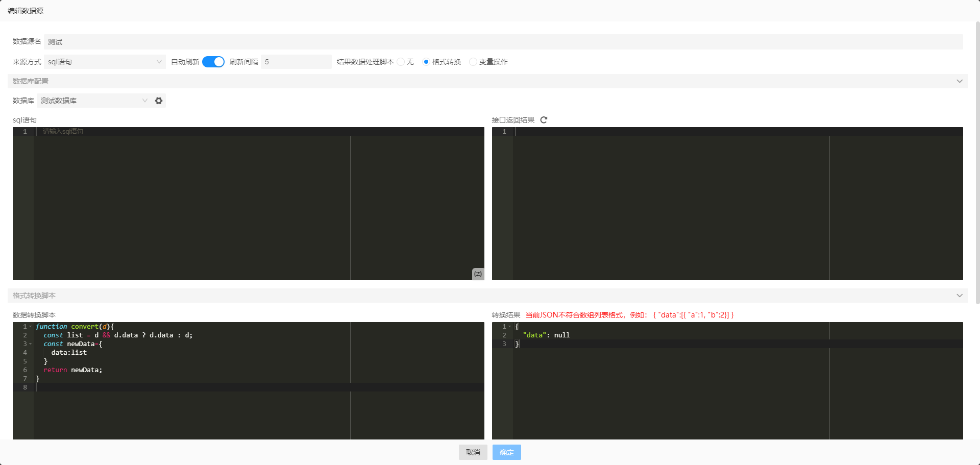This screenshot has width=980, height=465.
Task: Fold line 1 in 转换结果 JSON editor
Action: [510, 327]
